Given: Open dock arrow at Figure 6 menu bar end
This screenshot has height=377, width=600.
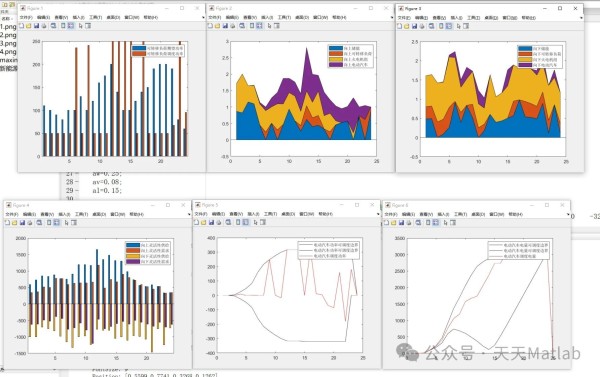Looking at the screenshot, I should point(567,214).
